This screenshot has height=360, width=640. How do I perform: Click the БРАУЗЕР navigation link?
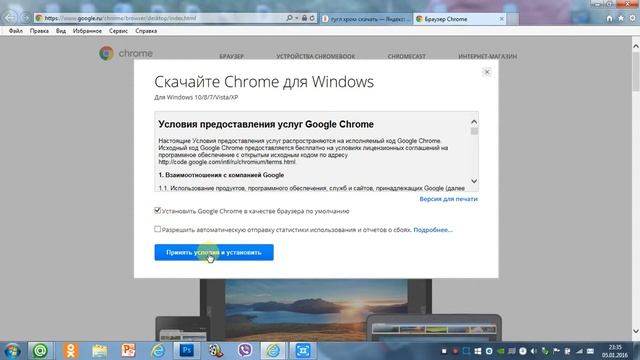(231, 56)
